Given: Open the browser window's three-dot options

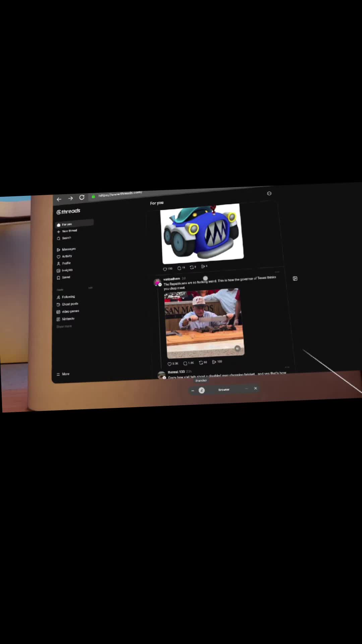Looking at the screenshot, I should pyautogui.click(x=193, y=390).
